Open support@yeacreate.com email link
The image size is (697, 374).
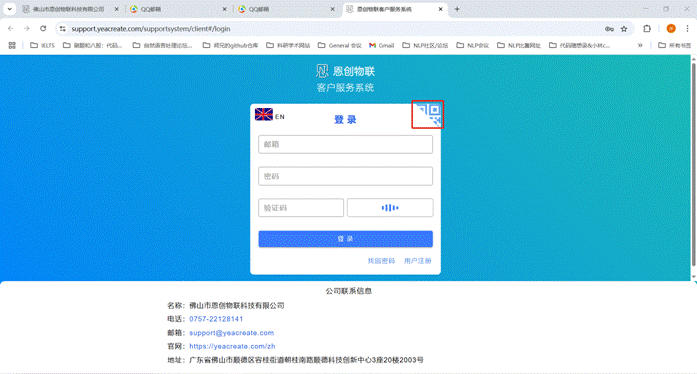tap(232, 333)
